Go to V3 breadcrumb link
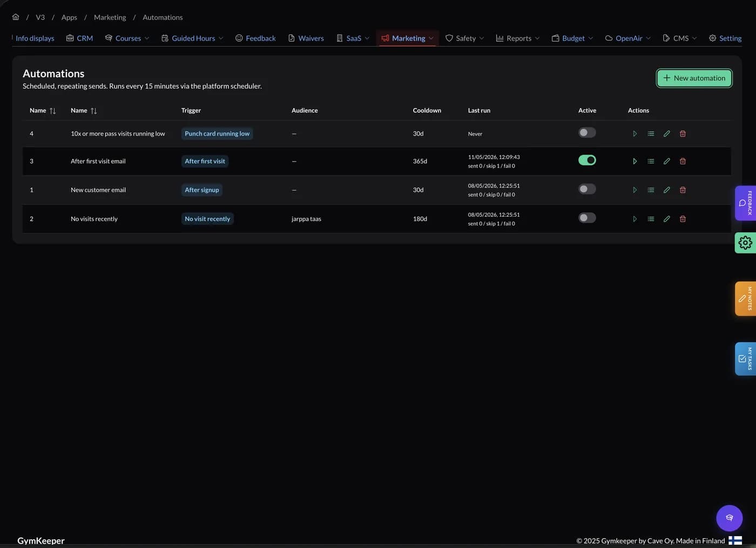Viewport: 756px width, 548px height. click(x=40, y=17)
